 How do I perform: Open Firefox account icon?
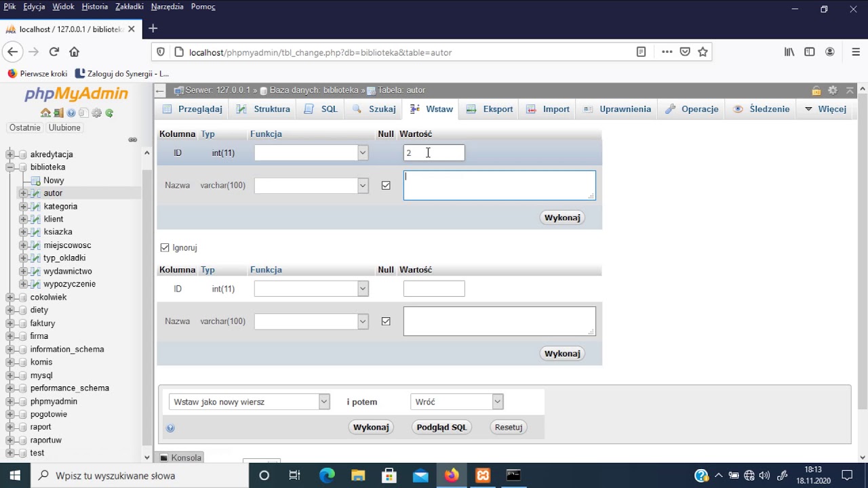tap(830, 52)
